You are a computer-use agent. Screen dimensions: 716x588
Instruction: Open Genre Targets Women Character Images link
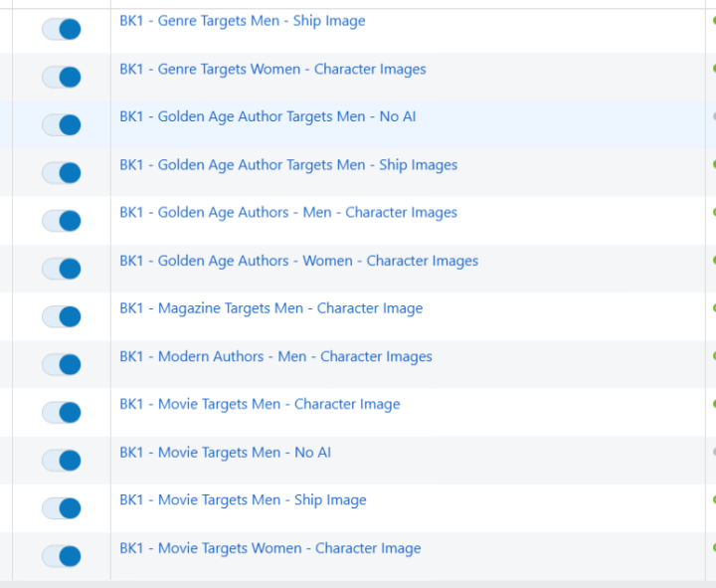pos(272,69)
